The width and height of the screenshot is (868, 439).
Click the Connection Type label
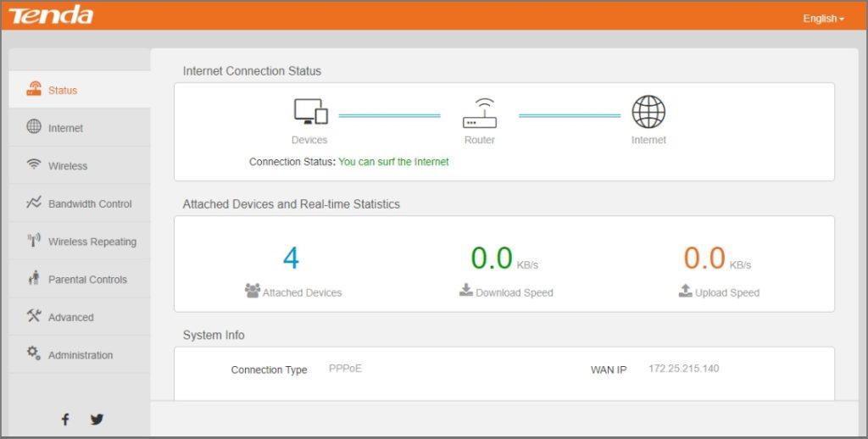(x=269, y=370)
